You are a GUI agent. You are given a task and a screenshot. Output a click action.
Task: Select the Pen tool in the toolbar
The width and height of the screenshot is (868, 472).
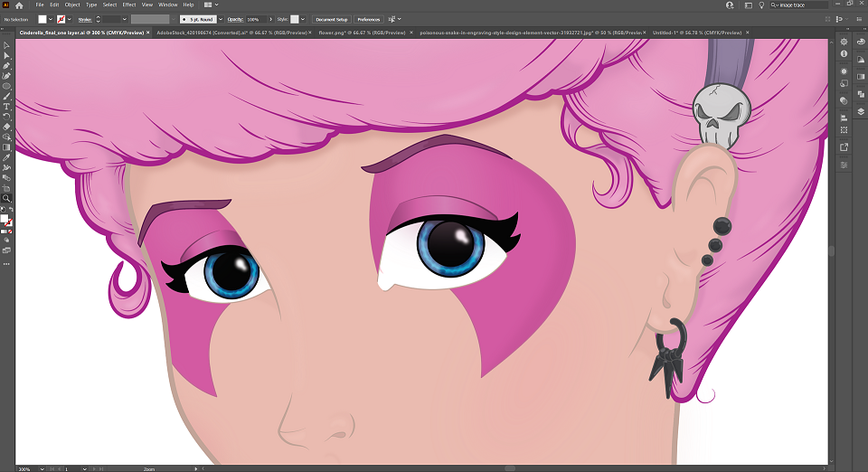click(6, 66)
